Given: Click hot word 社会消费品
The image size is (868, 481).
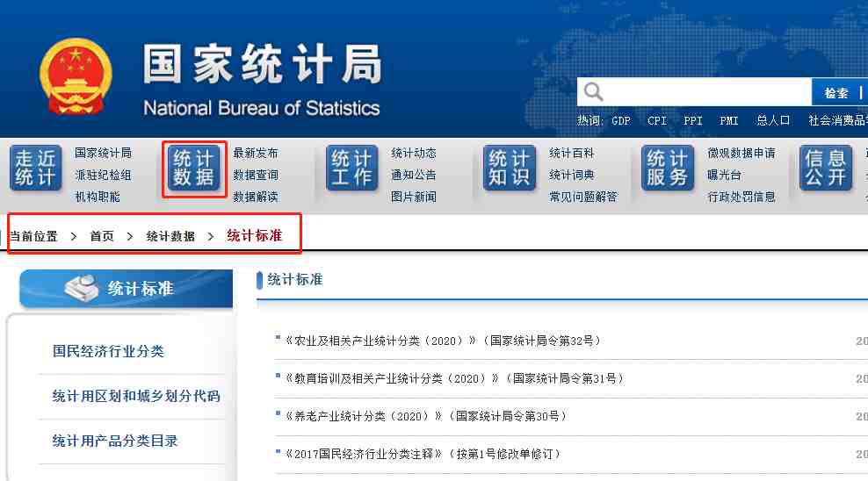Looking at the screenshot, I should (x=838, y=120).
